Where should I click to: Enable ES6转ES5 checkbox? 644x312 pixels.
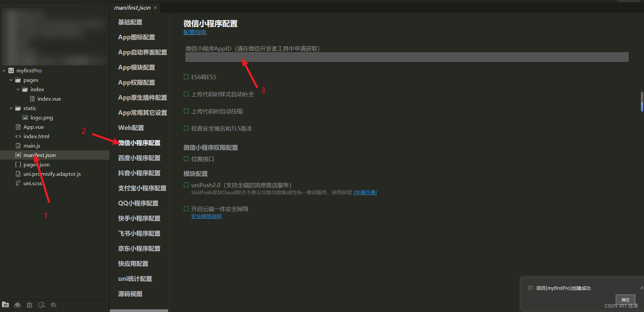point(186,77)
